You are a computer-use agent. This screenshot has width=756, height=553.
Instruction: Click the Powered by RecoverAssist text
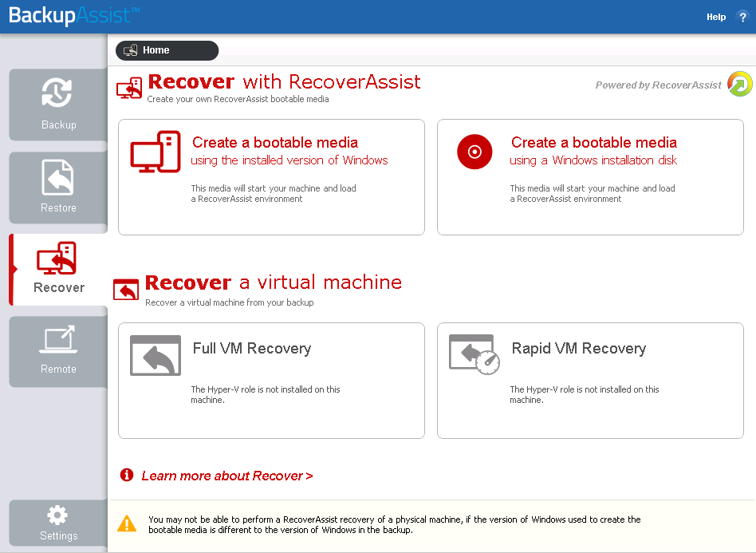658,85
